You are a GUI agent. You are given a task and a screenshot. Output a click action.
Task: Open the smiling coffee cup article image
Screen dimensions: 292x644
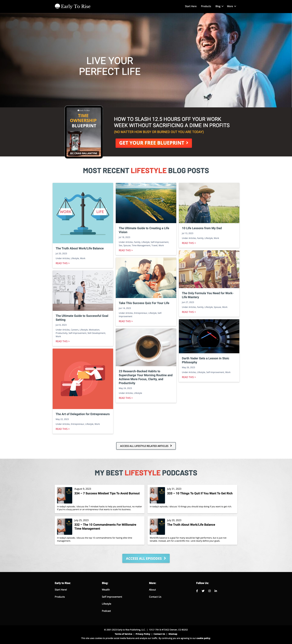tap(146, 347)
